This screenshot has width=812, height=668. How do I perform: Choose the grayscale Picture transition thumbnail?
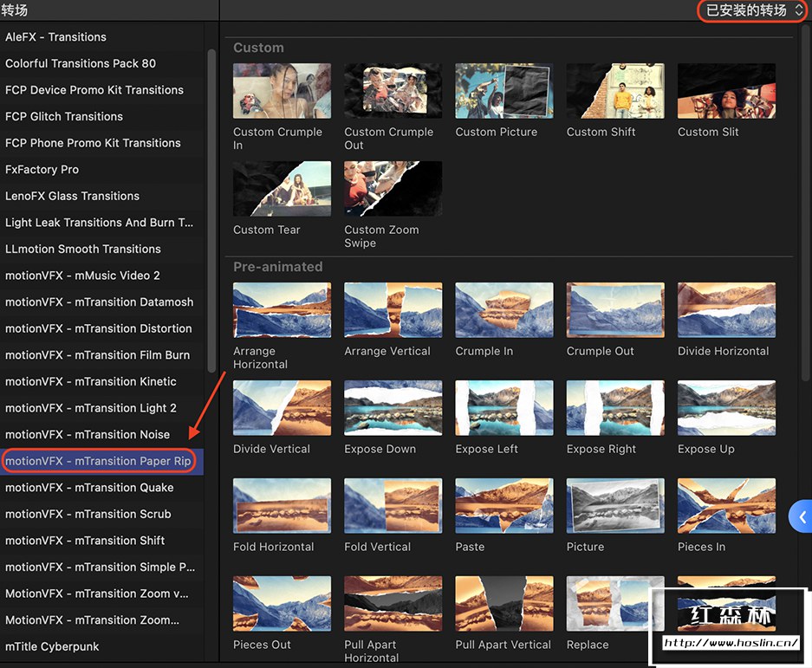(615, 506)
